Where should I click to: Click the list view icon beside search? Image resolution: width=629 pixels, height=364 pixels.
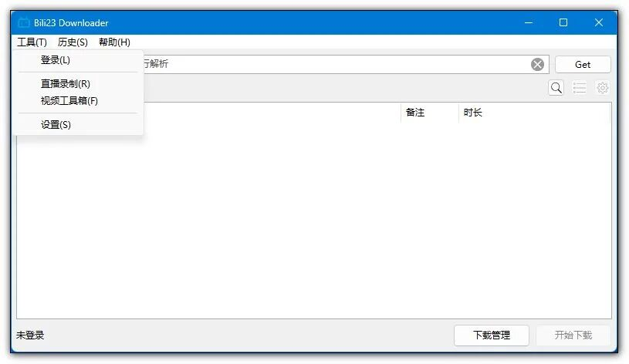click(x=579, y=88)
